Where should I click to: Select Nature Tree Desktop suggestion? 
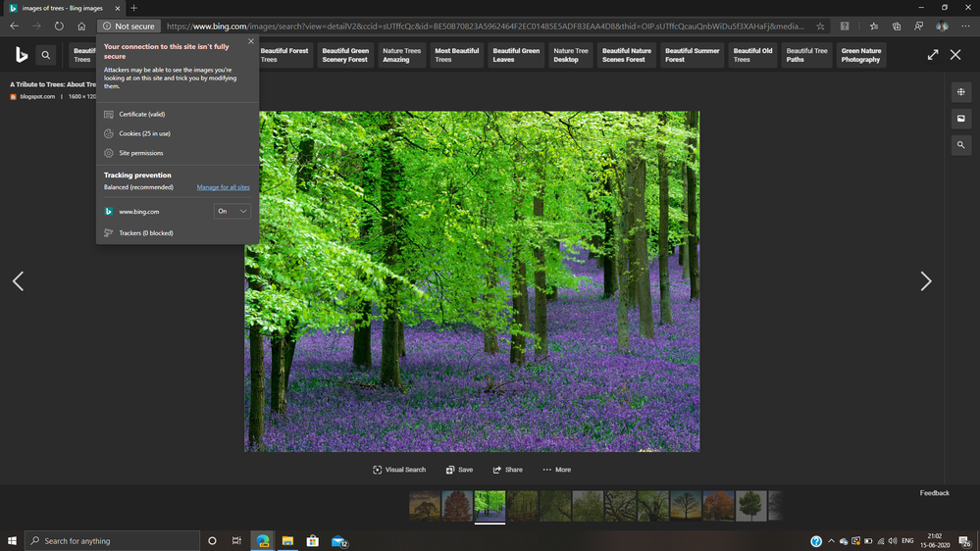coord(571,55)
